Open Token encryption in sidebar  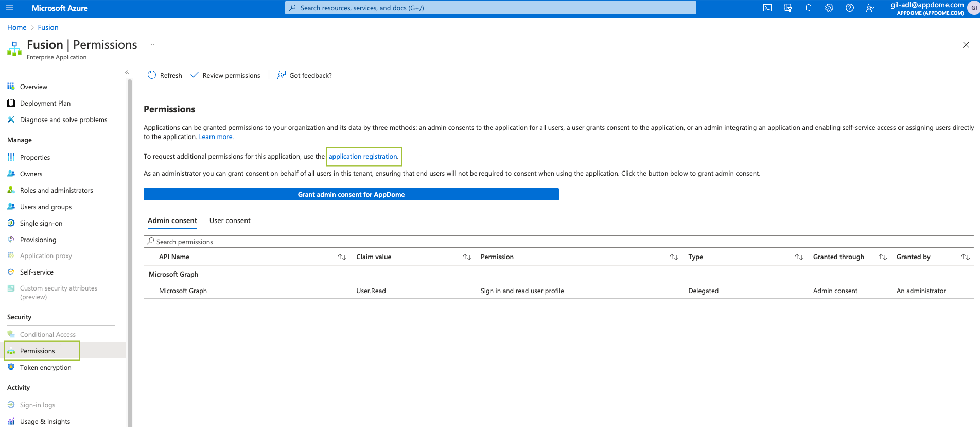tap(45, 367)
